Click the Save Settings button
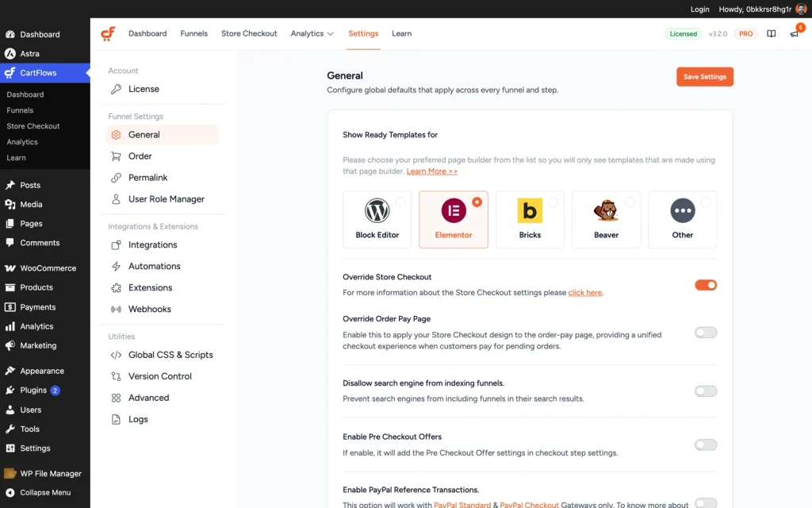 (705, 77)
